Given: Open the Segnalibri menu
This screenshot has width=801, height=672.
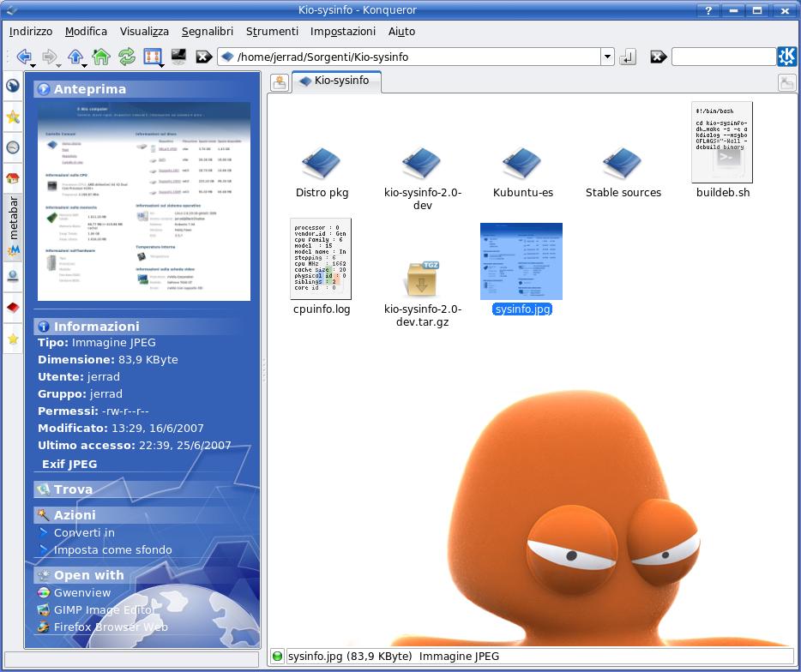Looking at the screenshot, I should (208, 32).
